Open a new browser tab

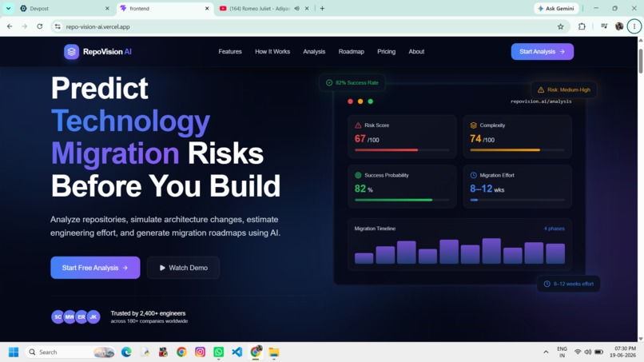(x=323, y=8)
